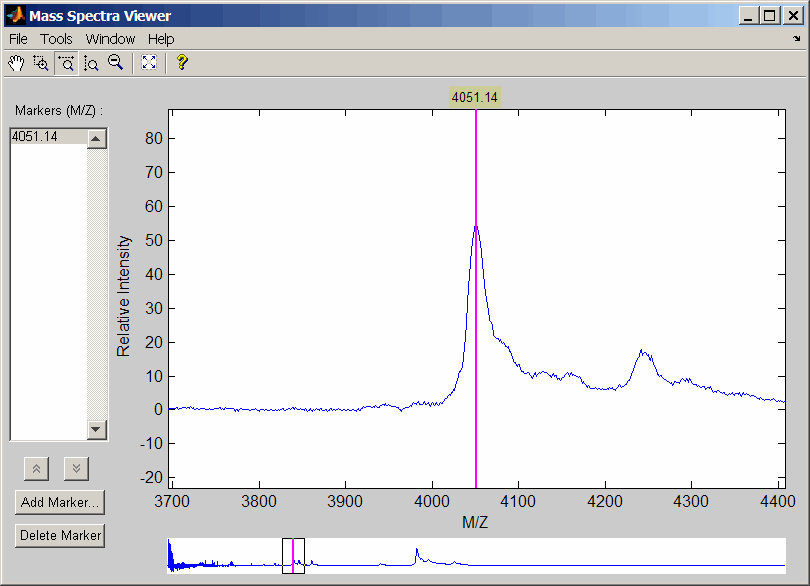Toggle the horizontal zoom tool
The image size is (810, 586).
tap(66, 64)
